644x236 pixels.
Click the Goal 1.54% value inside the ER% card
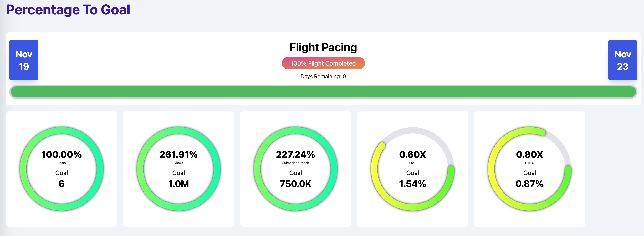click(412, 184)
